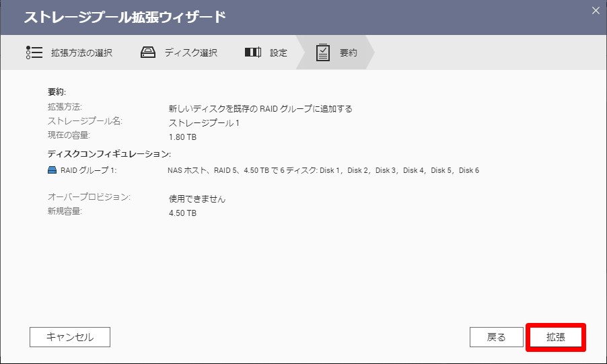Click the 戻る (Back) button
This screenshot has height=364, width=607.
(x=496, y=337)
